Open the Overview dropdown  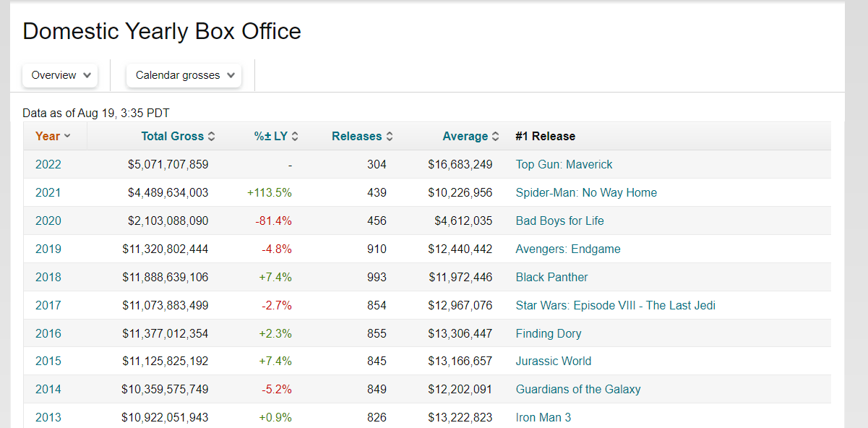pos(61,75)
